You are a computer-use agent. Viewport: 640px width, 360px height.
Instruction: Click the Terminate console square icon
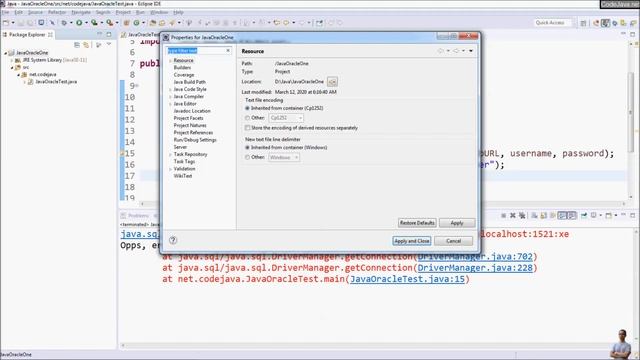coord(503,216)
